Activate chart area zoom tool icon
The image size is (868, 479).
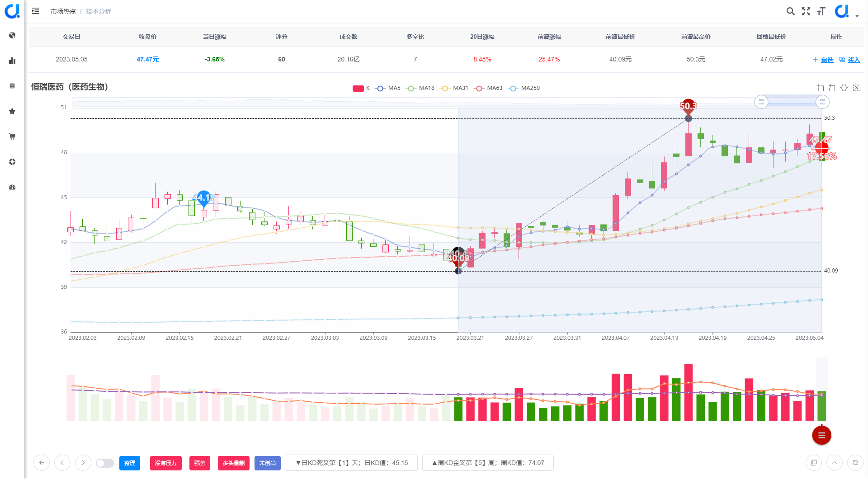(821, 88)
